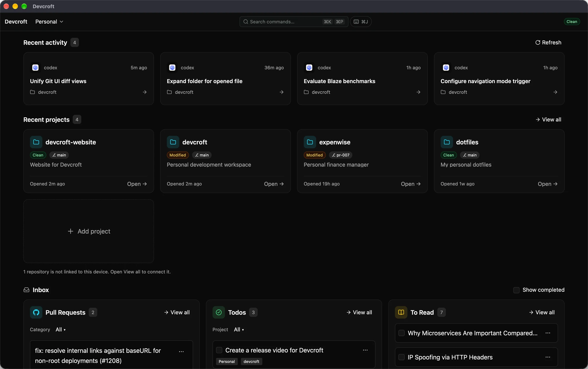
Task: Click the codex icon on Unify Git UI card
Action: click(x=35, y=67)
